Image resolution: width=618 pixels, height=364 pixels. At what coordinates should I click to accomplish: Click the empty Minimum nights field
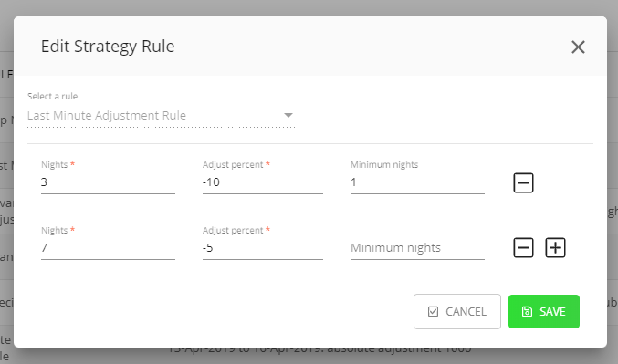click(417, 248)
